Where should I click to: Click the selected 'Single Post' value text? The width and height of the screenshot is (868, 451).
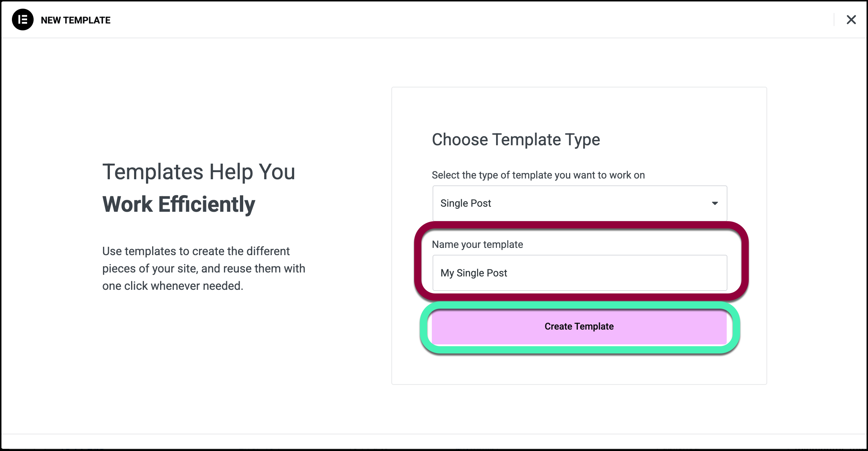pos(465,203)
